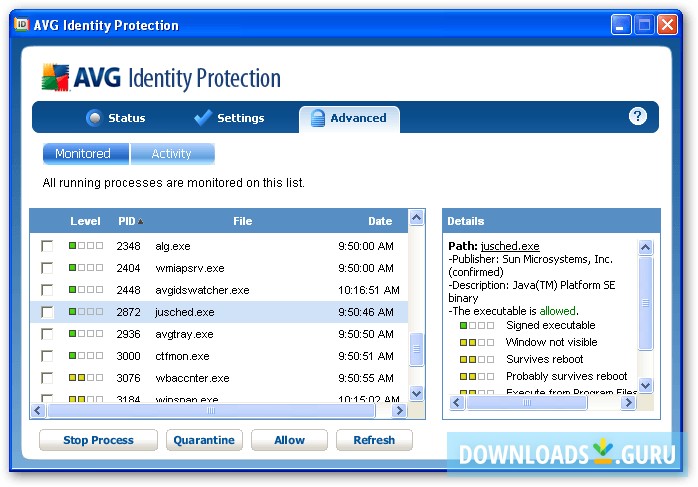Check the box for alg.exe
Image resolution: width=698 pixels, height=487 pixels.
[47, 246]
